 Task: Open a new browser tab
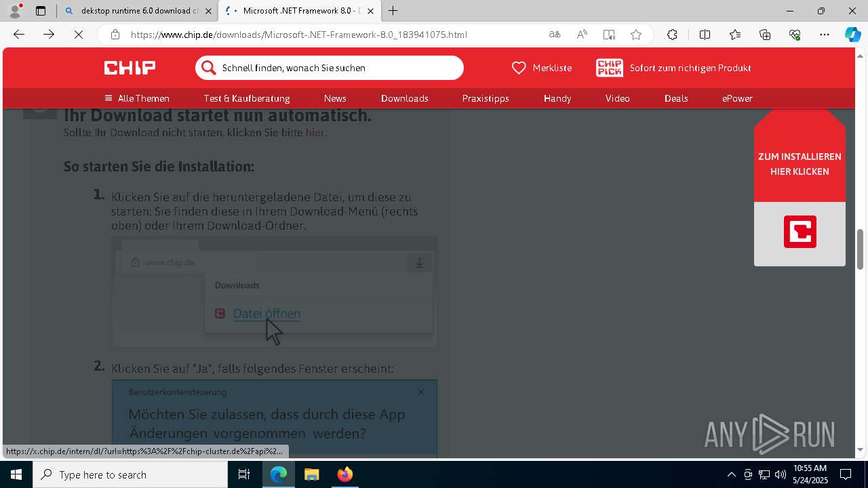(393, 11)
